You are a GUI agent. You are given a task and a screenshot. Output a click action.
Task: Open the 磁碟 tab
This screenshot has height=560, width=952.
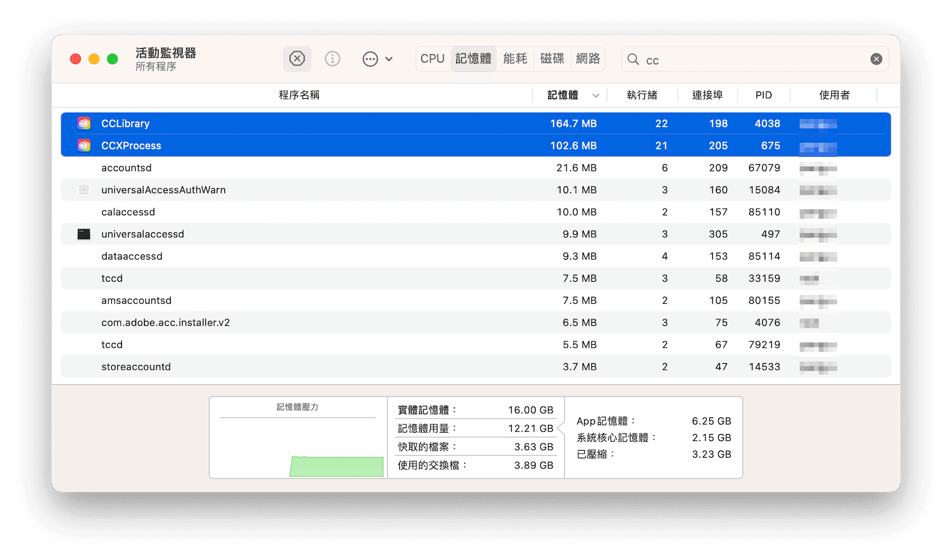[x=552, y=59]
